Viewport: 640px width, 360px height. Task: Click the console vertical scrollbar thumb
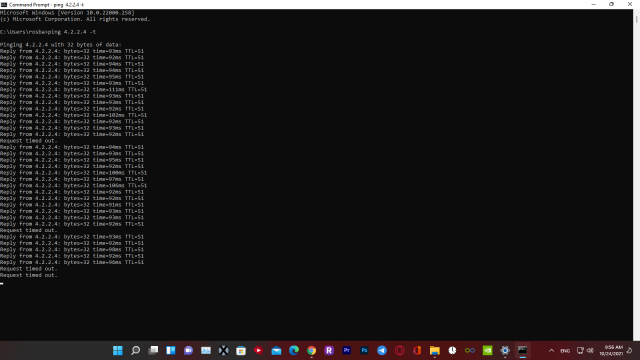[636, 19]
